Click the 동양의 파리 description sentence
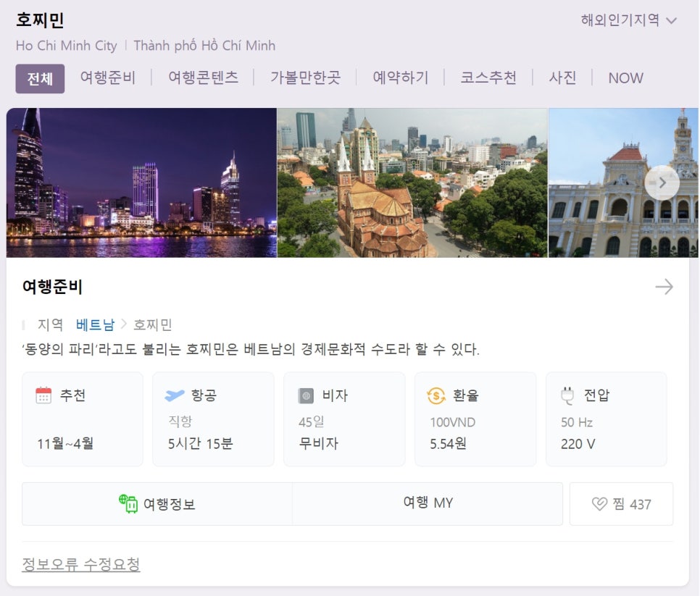 click(251, 349)
